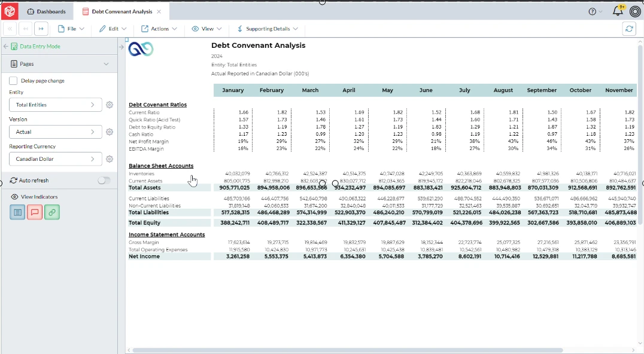Toggle the green links indicator button
Image resolution: width=644 pixels, height=354 pixels.
[51, 212]
